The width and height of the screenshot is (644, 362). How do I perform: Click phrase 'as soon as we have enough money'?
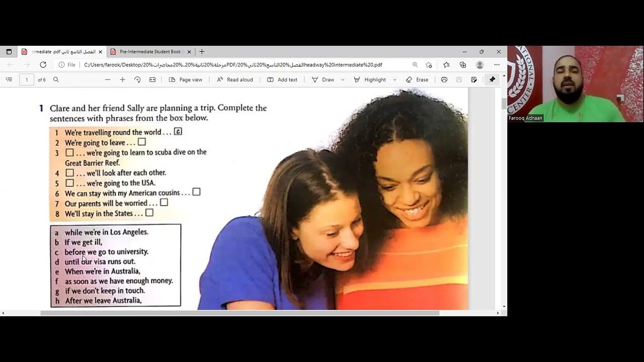pyautogui.click(x=119, y=281)
